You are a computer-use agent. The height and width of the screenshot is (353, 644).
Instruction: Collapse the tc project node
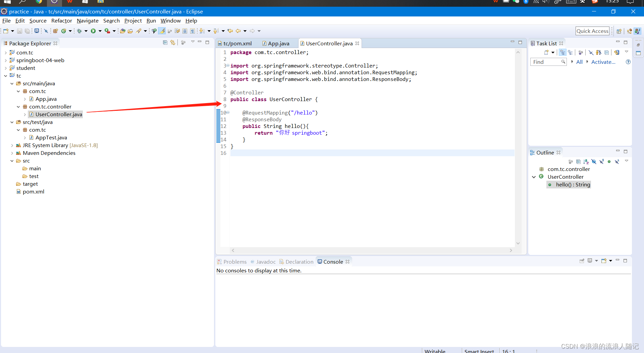pos(6,76)
